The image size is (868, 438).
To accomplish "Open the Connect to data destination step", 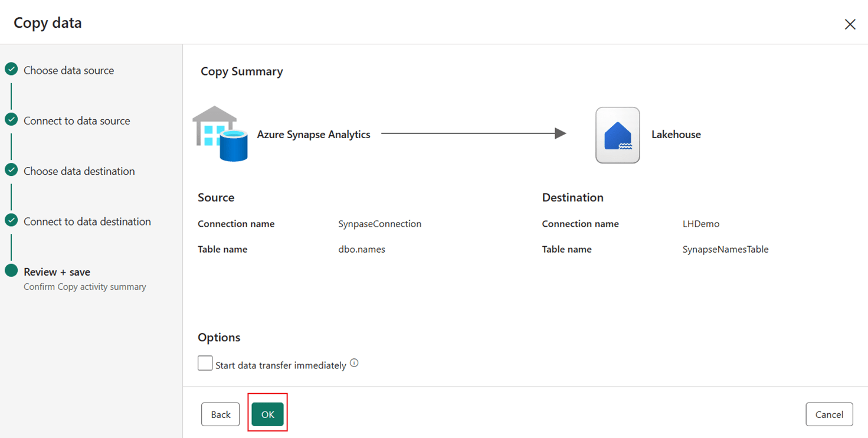I will [87, 221].
